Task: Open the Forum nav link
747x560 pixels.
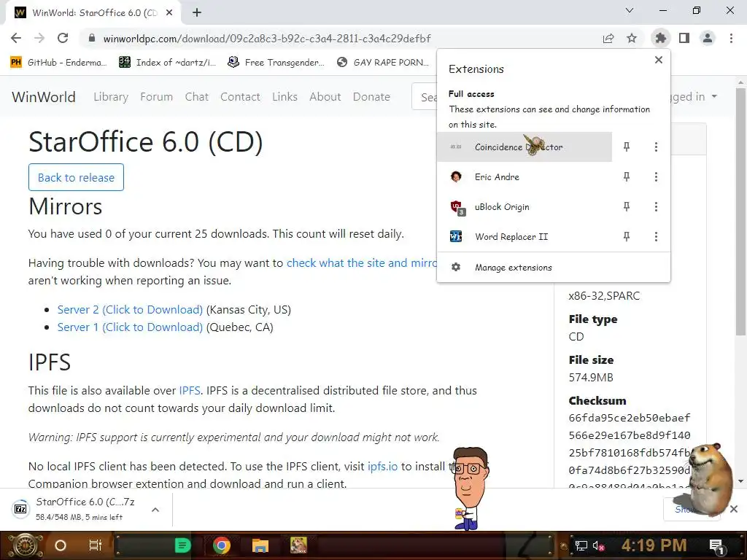Action: 156,97
